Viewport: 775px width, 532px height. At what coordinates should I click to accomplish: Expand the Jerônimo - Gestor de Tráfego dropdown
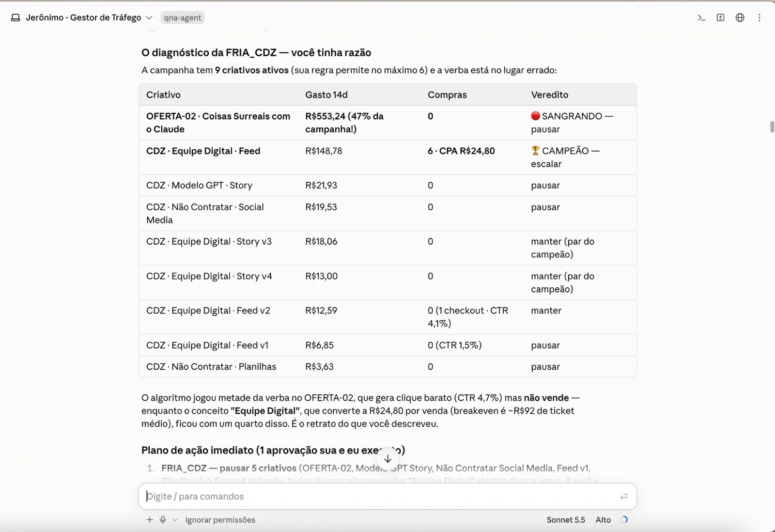pos(149,17)
